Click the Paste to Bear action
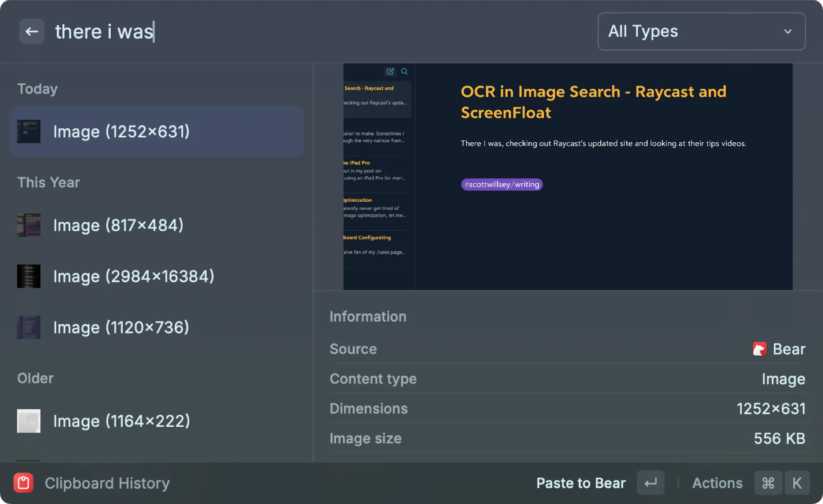Image resolution: width=823 pixels, height=504 pixels. [581, 483]
